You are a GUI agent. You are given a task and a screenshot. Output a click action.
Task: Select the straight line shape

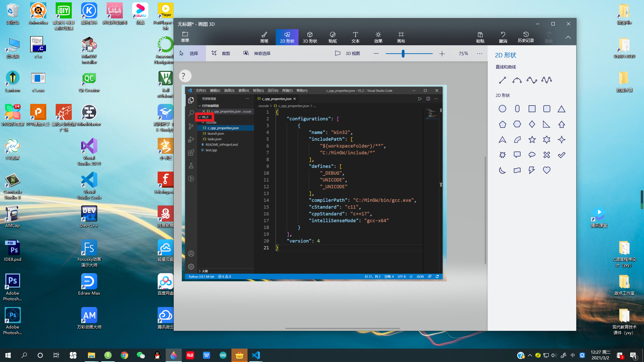[x=502, y=80]
